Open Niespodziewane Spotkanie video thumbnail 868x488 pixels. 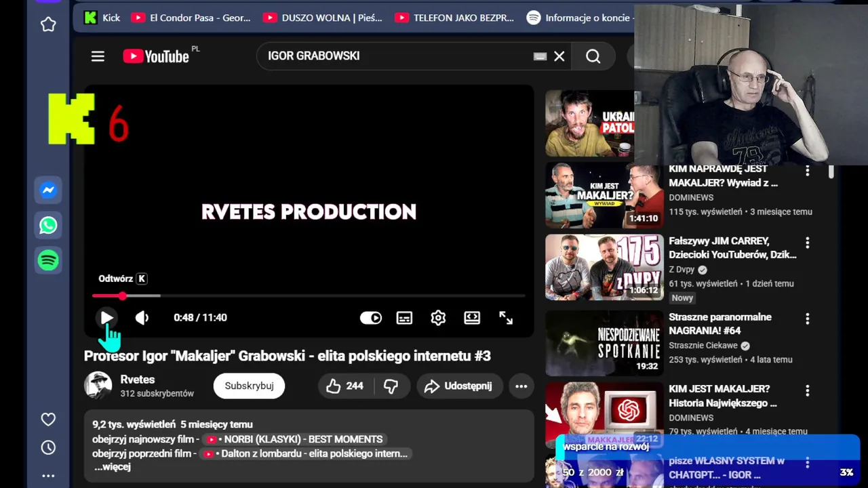coord(604,343)
